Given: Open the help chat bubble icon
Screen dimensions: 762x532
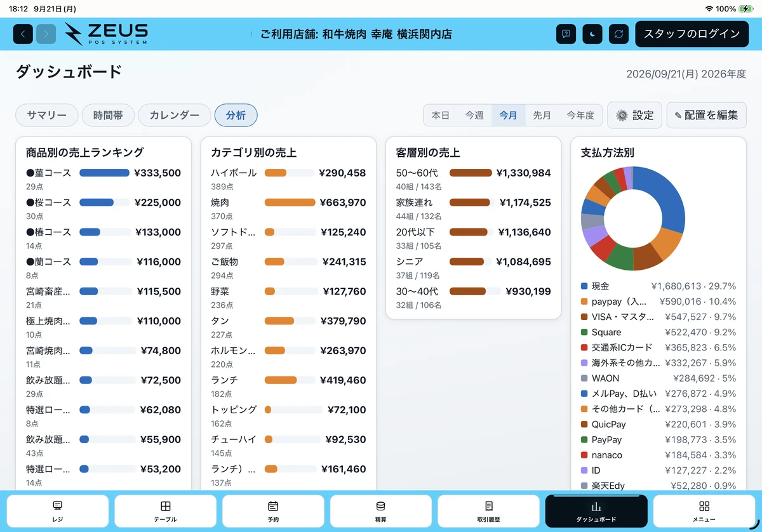Looking at the screenshot, I should tap(566, 34).
